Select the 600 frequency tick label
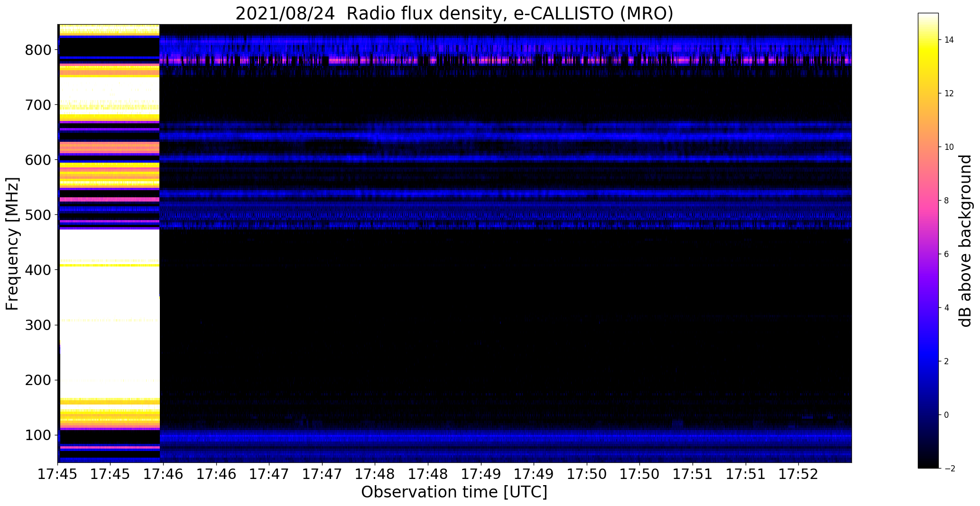Image resolution: width=980 pixels, height=506 pixels. [37, 160]
